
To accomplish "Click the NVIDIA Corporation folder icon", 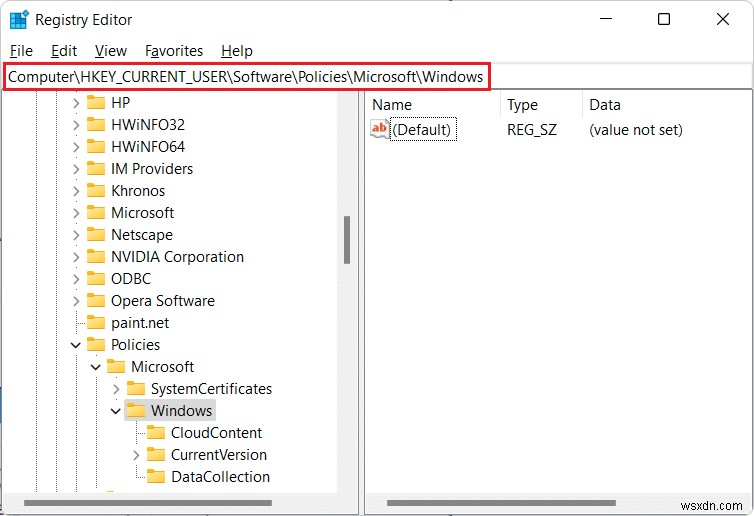I will click(95, 257).
